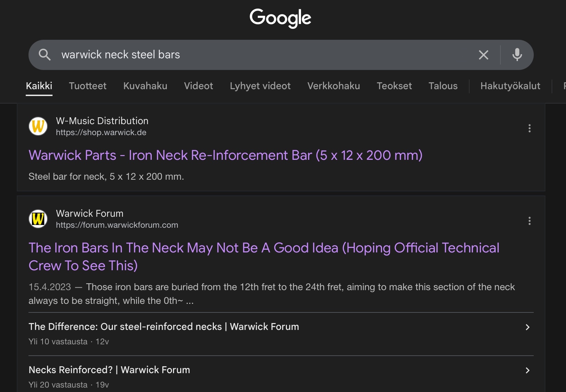Switch to the Tuotteet tab
Image resolution: width=566 pixels, height=392 pixels.
(88, 86)
